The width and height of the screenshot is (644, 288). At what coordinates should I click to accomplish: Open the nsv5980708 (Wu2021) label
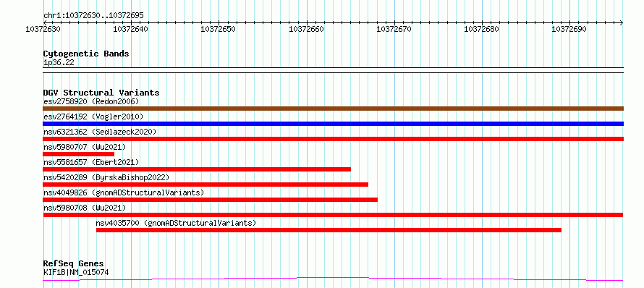coord(85,208)
